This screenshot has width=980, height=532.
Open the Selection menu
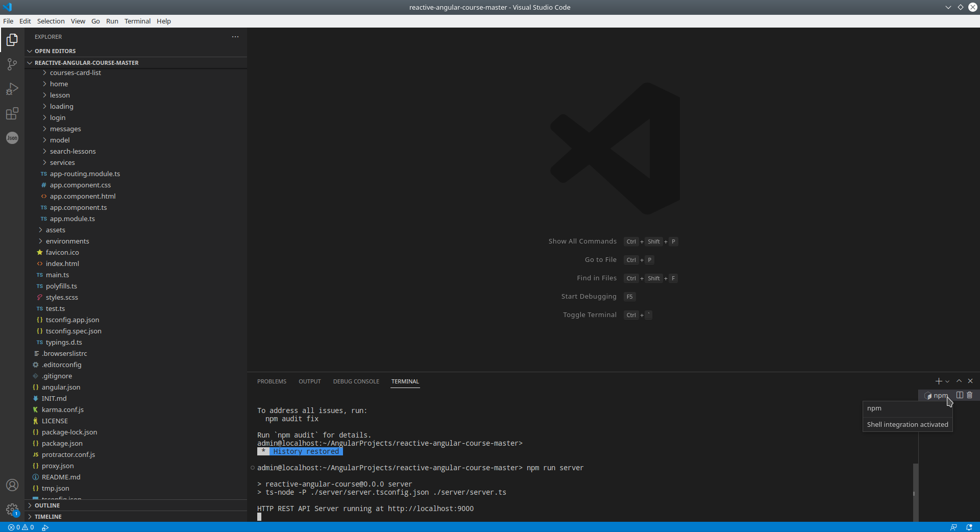(51, 21)
